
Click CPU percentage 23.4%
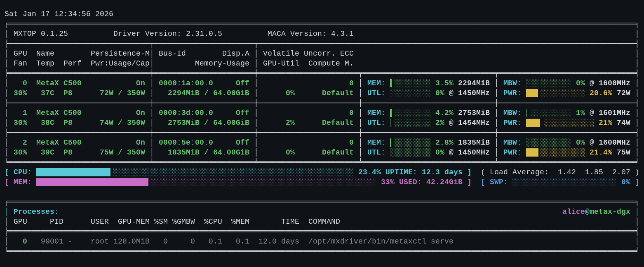coord(369,172)
